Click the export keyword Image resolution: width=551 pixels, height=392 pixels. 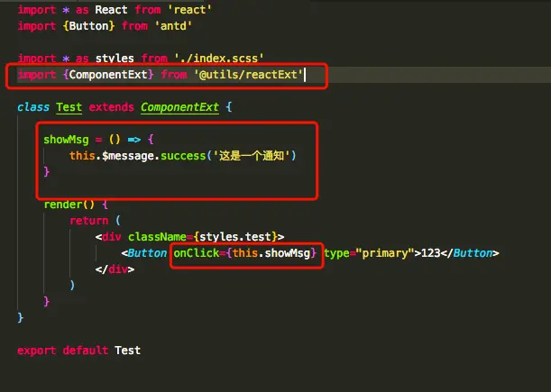point(37,351)
